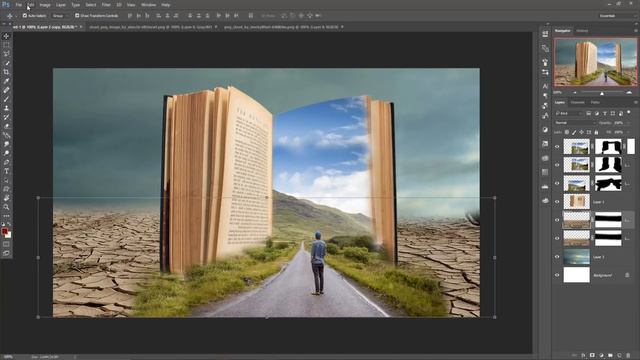Switch to the Histogram tab
This screenshot has height=360, width=640.
[582, 31]
